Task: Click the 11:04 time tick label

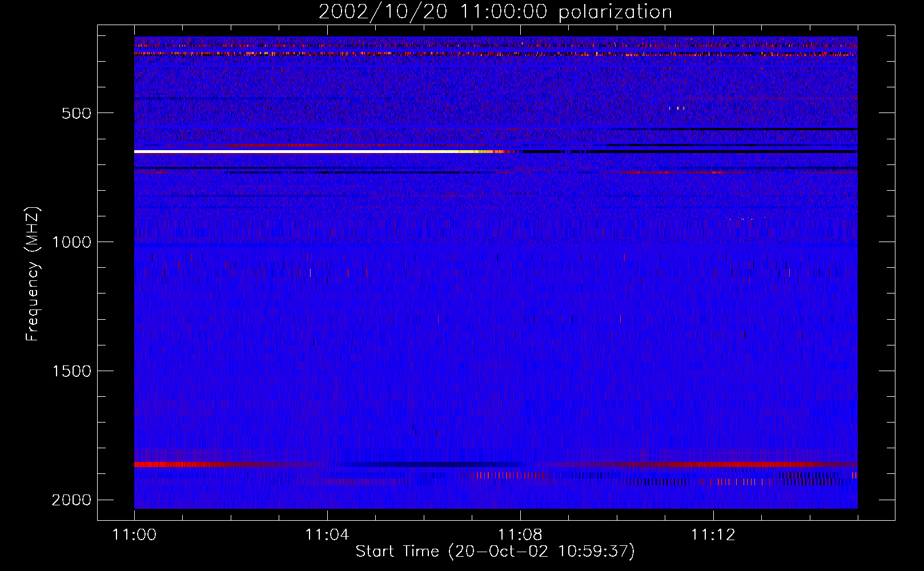Action: pos(327,535)
